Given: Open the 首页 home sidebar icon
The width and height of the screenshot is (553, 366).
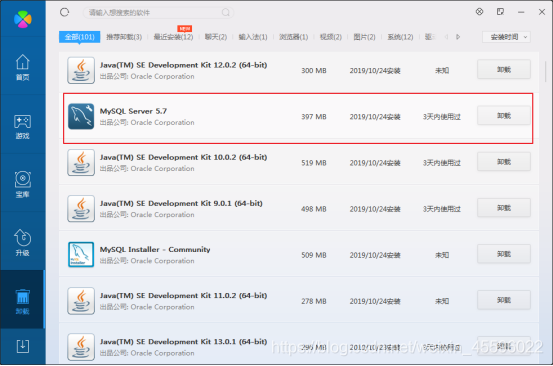Looking at the screenshot, I should (x=23, y=67).
